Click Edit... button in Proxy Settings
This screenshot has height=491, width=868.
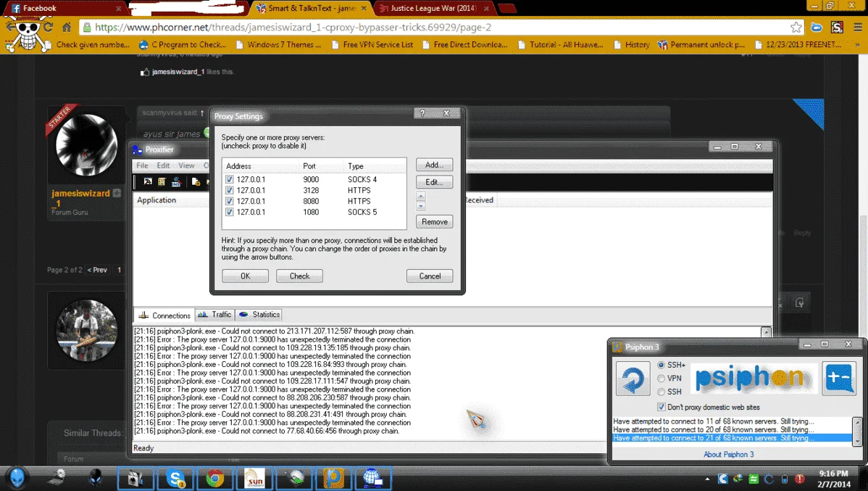point(435,182)
